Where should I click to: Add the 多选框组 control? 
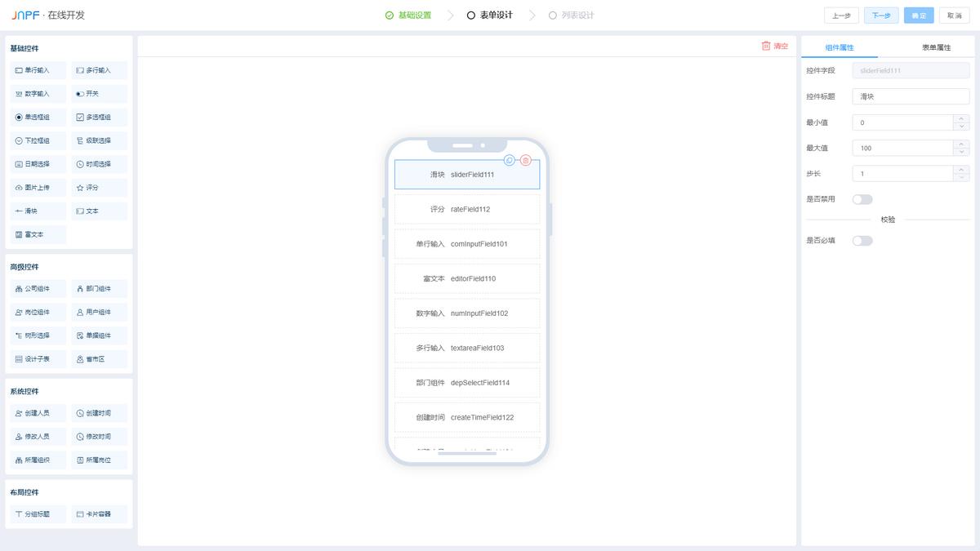tap(100, 117)
